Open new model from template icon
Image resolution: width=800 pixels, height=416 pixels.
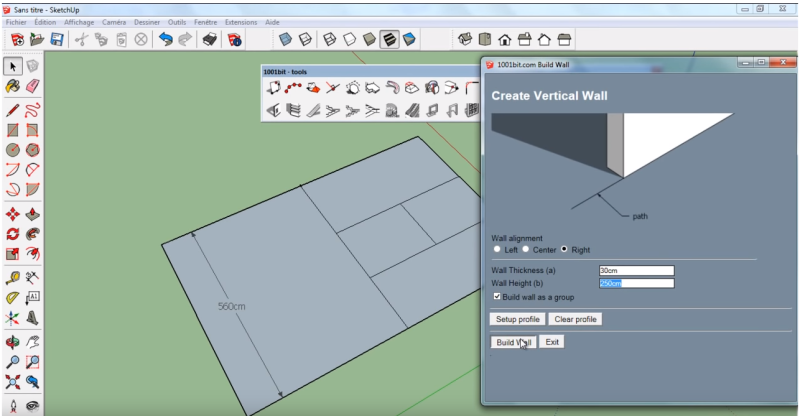(x=17, y=39)
